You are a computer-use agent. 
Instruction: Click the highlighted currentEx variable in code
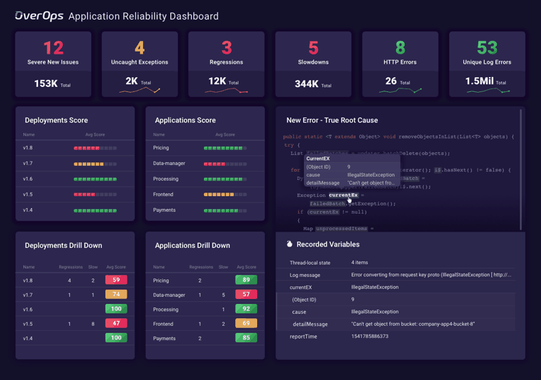point(343,195)
